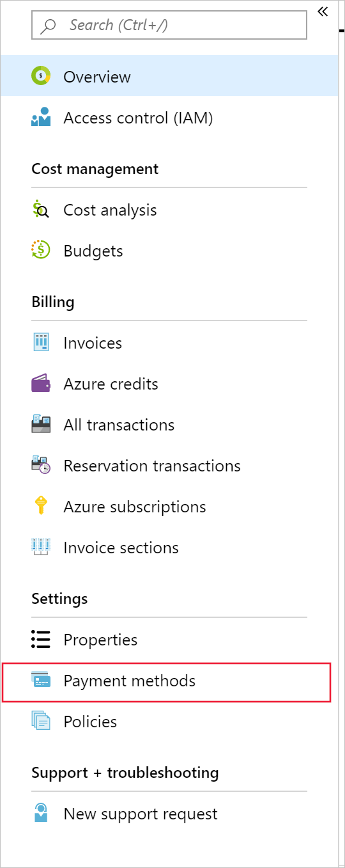Click the Overview donut chart icon
345x868 pixels.
41,76
